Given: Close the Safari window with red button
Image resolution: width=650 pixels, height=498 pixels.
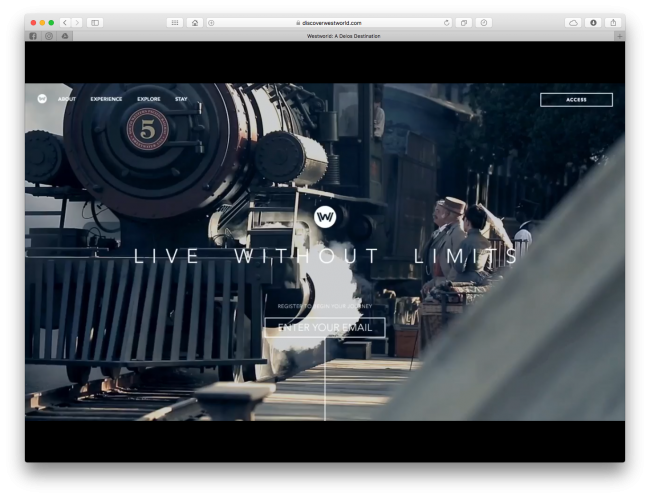Looking at the screenshot, I should click(34, 23).
